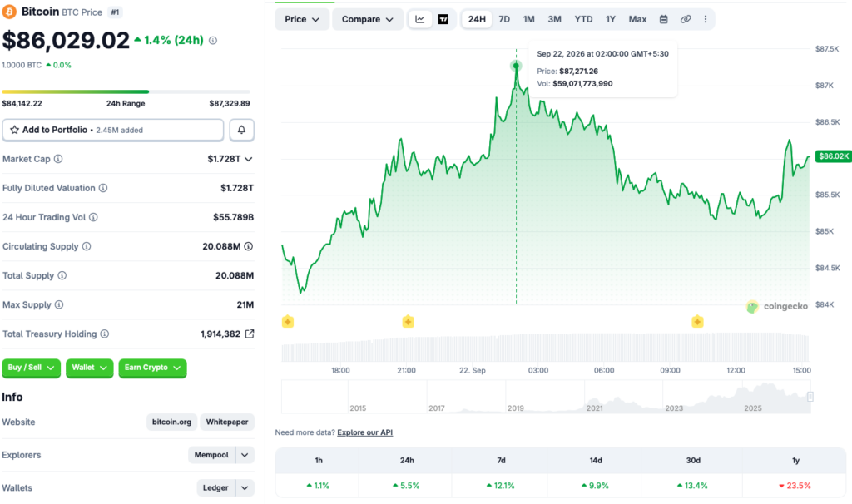The width and height of the screenshot is (852, 504).
Task: Click 2019 in the history navigator
Action: coord(516,408)
